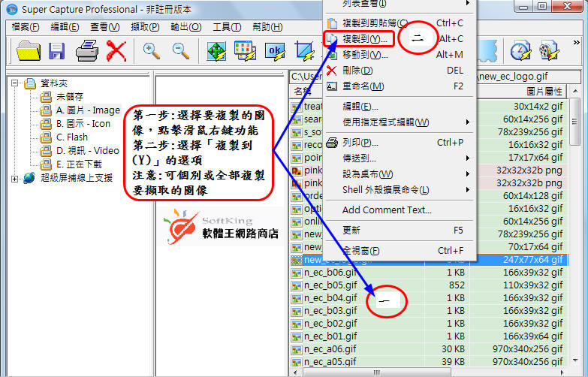Image resolution: width=588 pixels, height=377 pixels.
Task: Select the C. Flash folder
Action: point(71,137)
